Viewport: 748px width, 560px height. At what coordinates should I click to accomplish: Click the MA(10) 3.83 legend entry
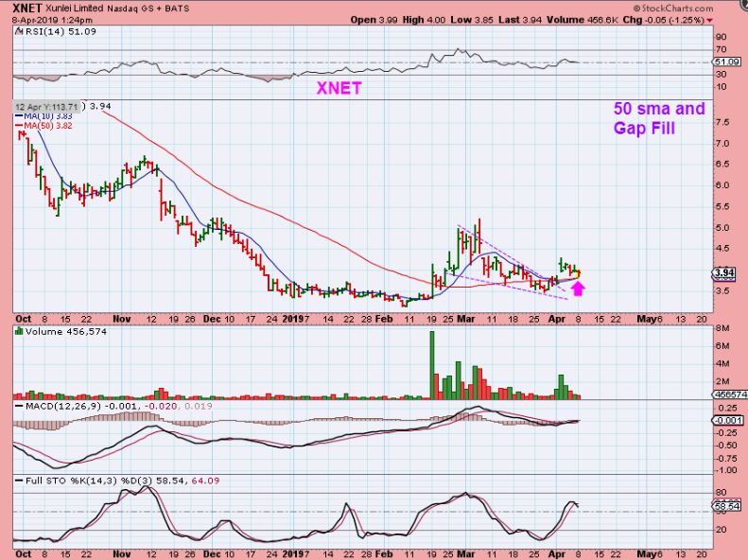[48, 116]
